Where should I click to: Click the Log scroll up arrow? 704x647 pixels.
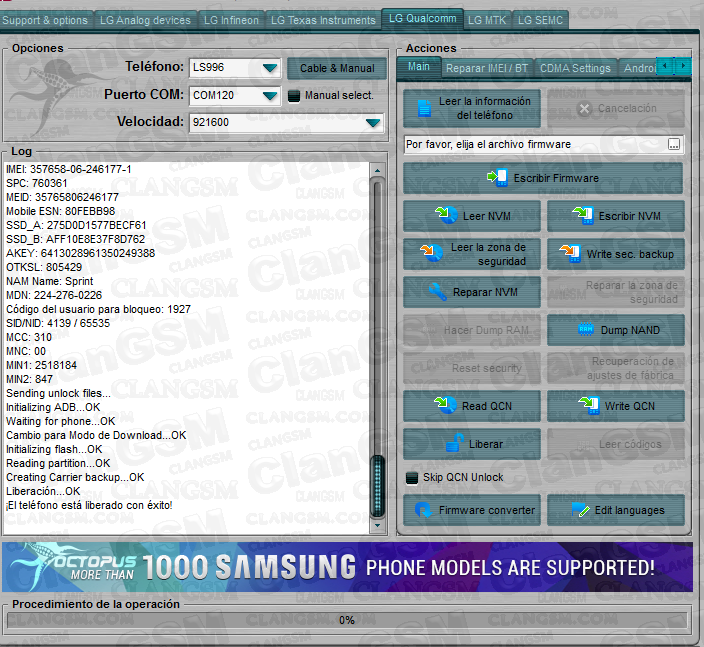coord(377,171)
